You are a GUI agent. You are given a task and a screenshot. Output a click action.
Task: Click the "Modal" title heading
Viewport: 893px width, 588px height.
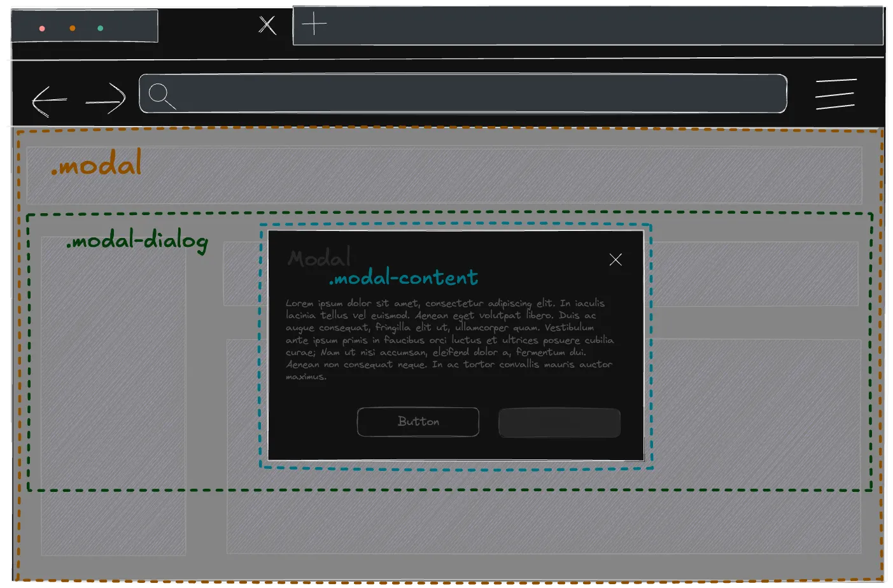(x=318, y=258)
